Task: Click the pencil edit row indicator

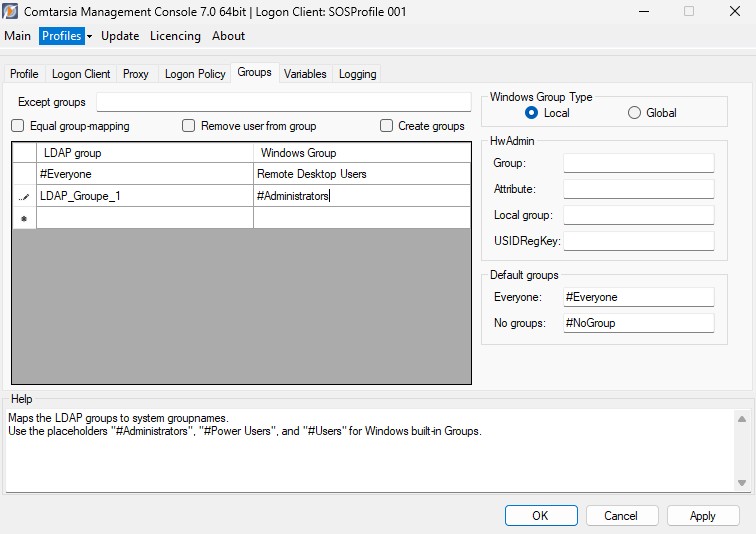Action: pyautogui.click(x=24, y=197)
